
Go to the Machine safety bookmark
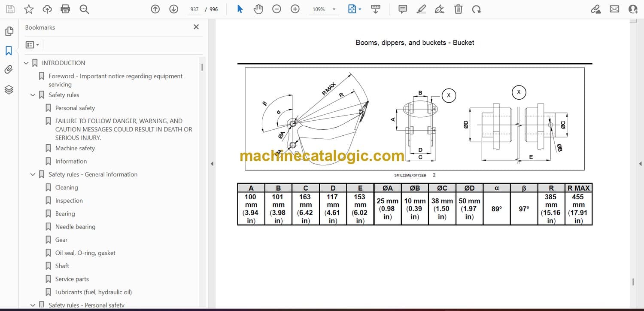coord(75,148)
